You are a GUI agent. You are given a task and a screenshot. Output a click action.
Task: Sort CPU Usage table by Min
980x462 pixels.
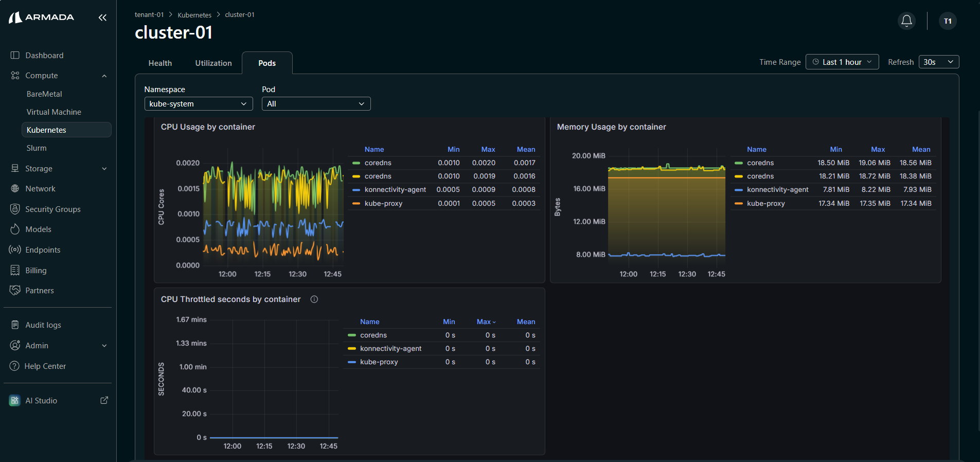454,149
